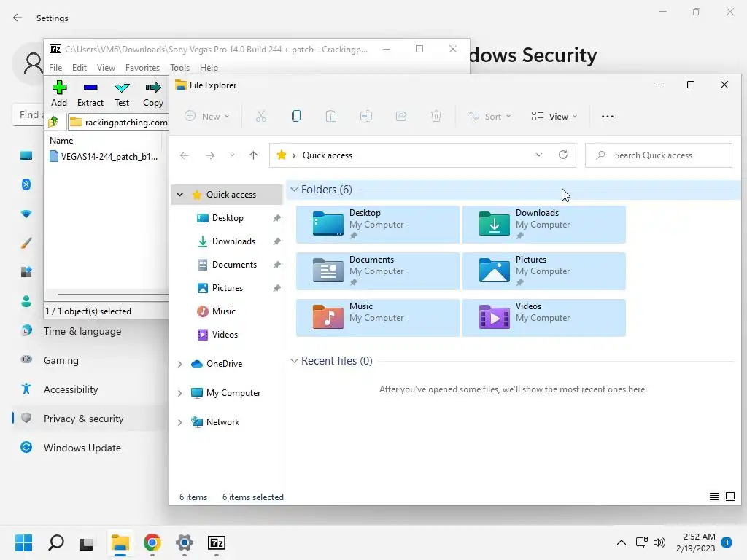Switch to large icons view in status bar

coord(729,497)
